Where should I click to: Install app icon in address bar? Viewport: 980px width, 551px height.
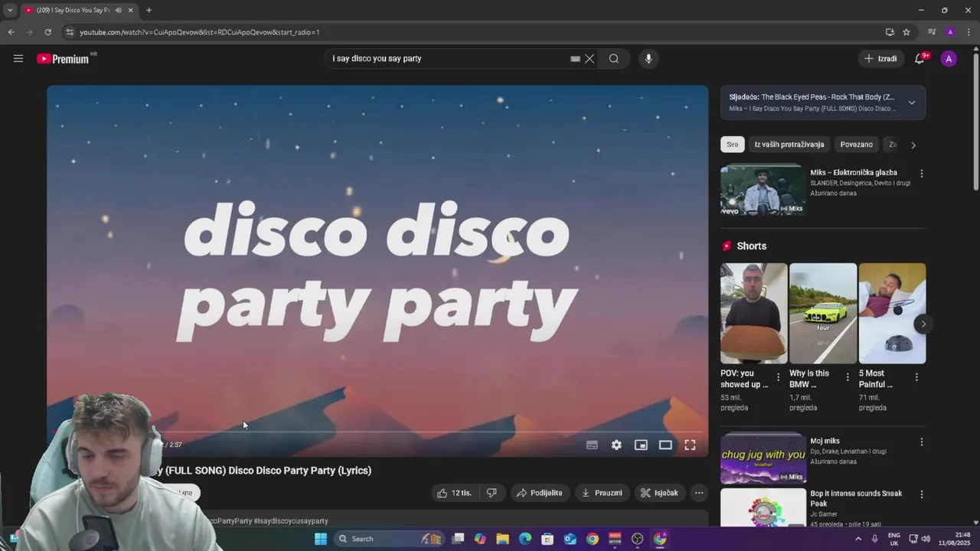[x=890, y=32]
